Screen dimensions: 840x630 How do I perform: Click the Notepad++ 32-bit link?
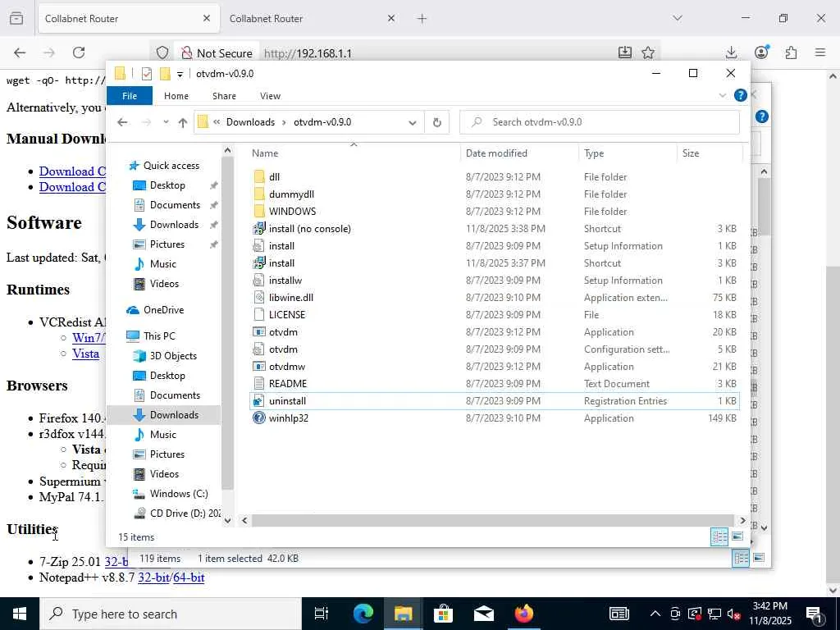pos(153,577)
